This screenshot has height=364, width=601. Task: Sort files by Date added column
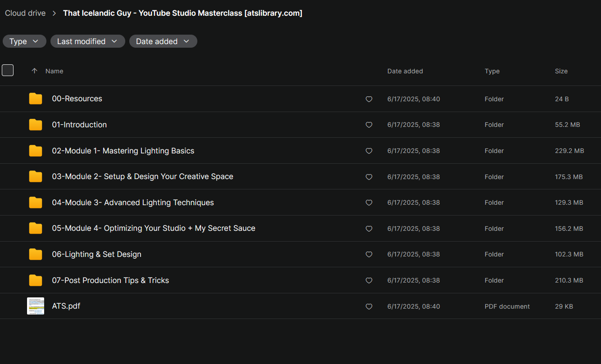(x=405, y=71)
